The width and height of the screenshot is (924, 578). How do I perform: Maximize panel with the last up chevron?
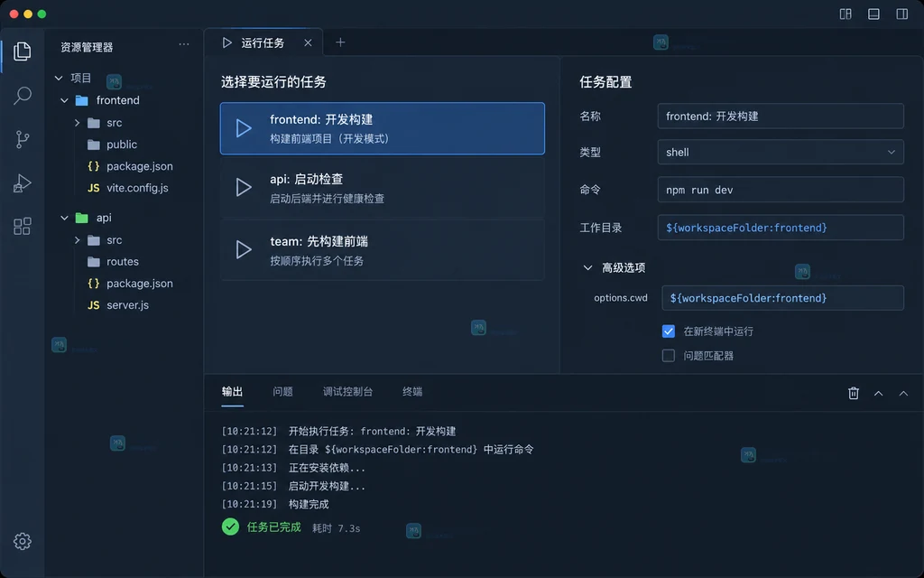[902, 394]
